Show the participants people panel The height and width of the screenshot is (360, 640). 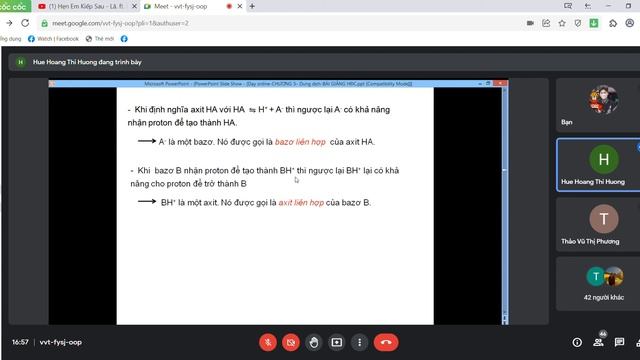click(598, 342)
